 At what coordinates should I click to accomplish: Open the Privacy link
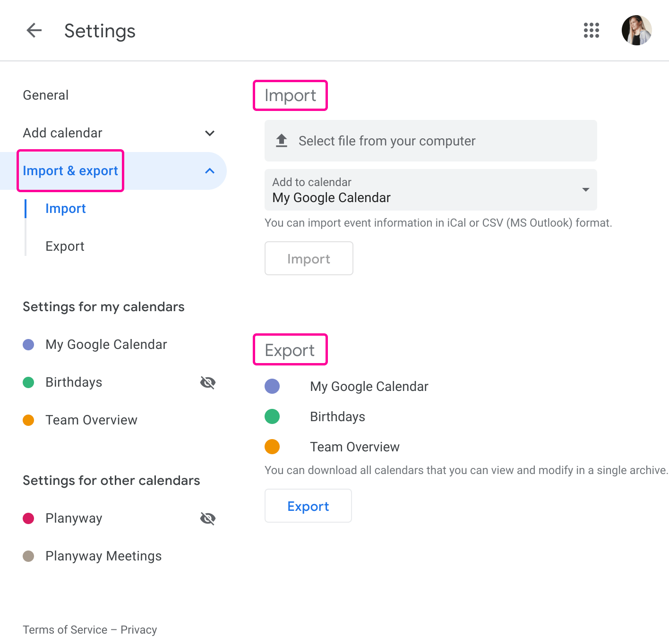tap(138, 629)
